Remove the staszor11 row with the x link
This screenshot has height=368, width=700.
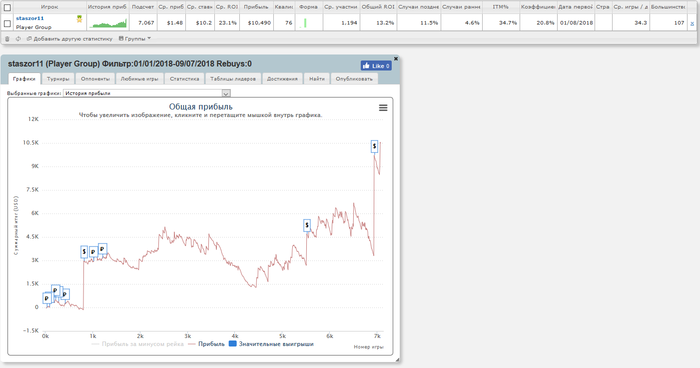click(x=692, y=23)
